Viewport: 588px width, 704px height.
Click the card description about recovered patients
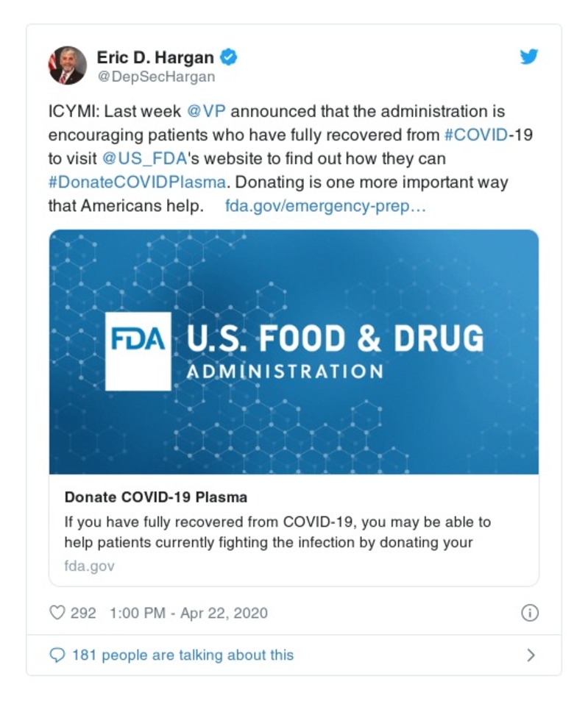(x=277, y=532)
